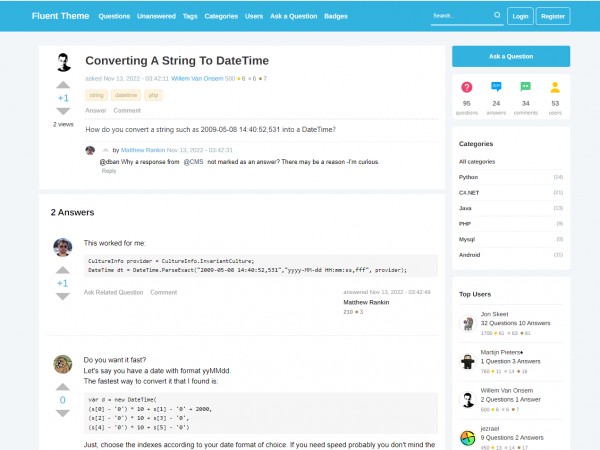The width and height of the screenshot is (600, 450).
Task: Open the Unanswered menu item
Action: coord(156,16)
